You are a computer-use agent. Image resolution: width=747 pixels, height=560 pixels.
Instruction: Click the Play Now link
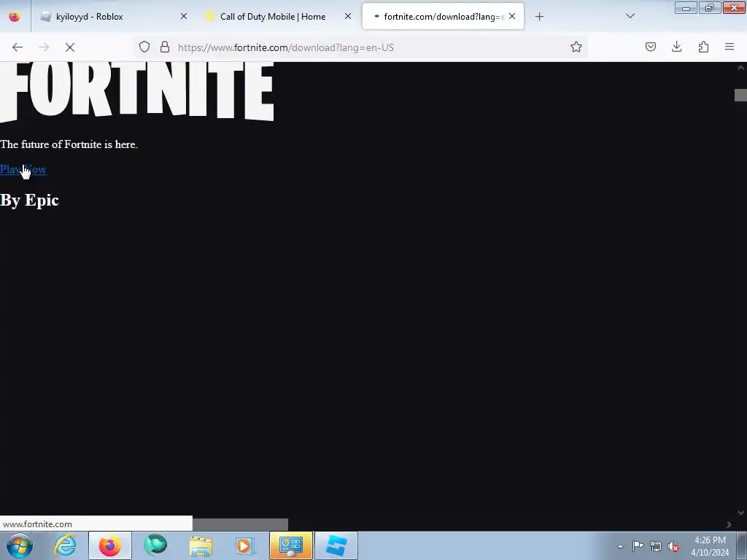[23, 169]
